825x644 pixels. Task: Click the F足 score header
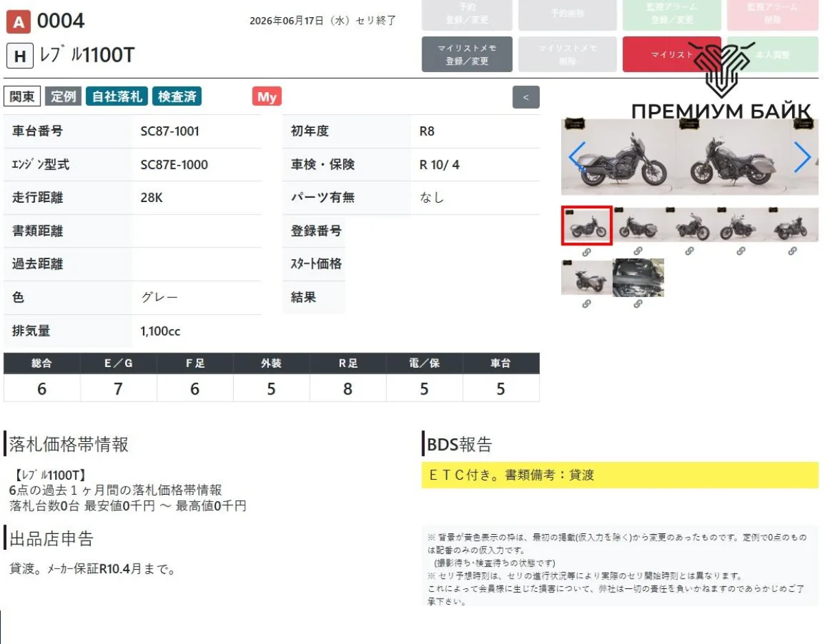195,364
